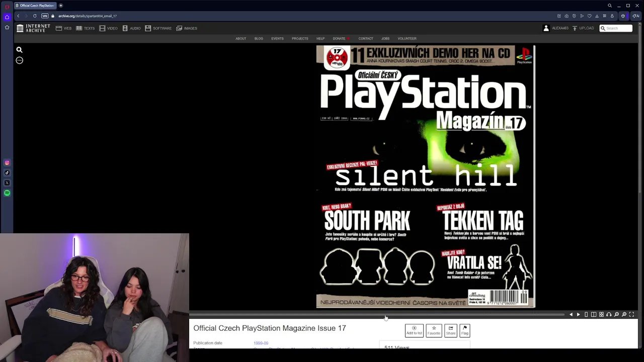The image size is (644, 362).
Task: Open TikTok in the sidebar
Action: [x=7, y=173]
